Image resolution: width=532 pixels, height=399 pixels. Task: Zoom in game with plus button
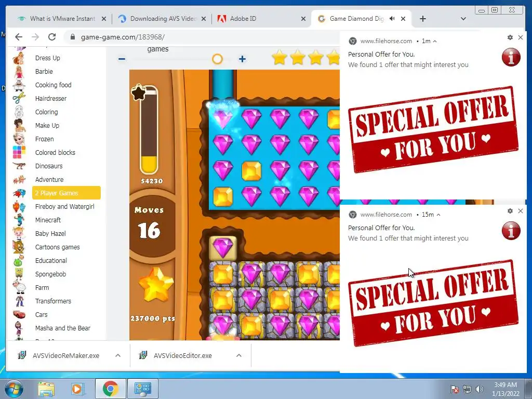click(x=242, y=59)
